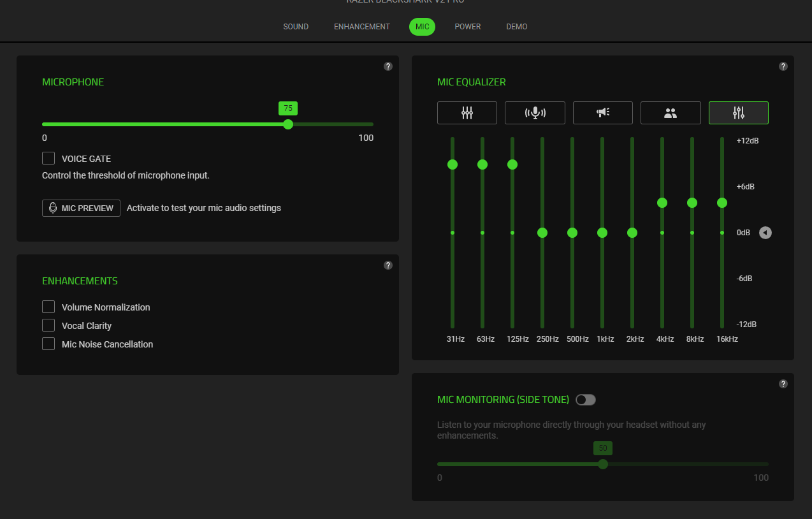Screen dimensions: 812x519
Task: Click the 31Hz frequency label
Action: coord(456,339)
